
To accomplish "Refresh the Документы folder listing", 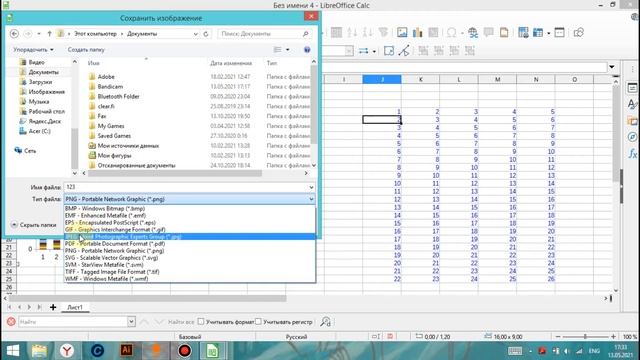I will coord(206,34).
